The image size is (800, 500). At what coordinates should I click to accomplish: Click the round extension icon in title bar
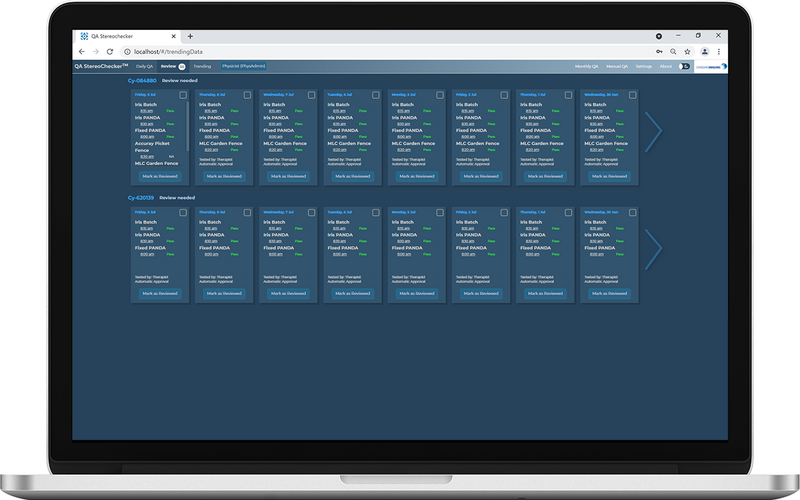coord(659,36)
